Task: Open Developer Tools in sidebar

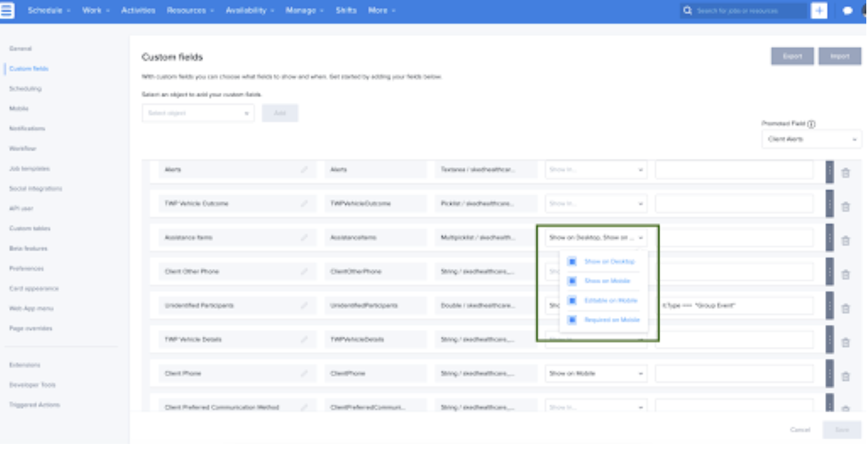Action: pos(32,385)
